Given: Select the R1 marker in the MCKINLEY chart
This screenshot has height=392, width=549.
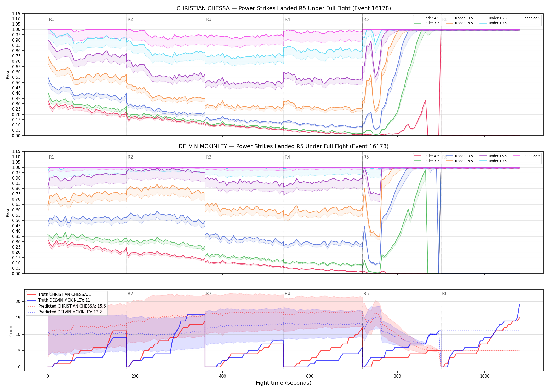Looking at the screenshot, I should point(52,157).
